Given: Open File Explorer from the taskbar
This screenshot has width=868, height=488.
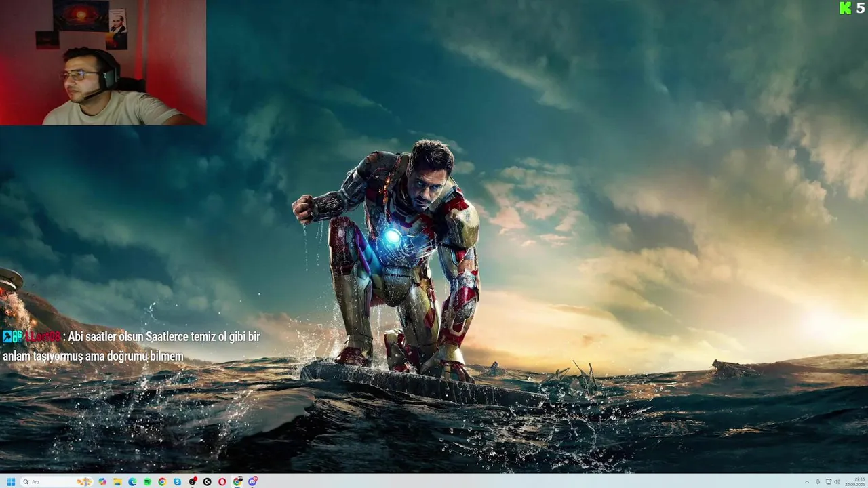Looking at the screenshot, I should 117,482.
